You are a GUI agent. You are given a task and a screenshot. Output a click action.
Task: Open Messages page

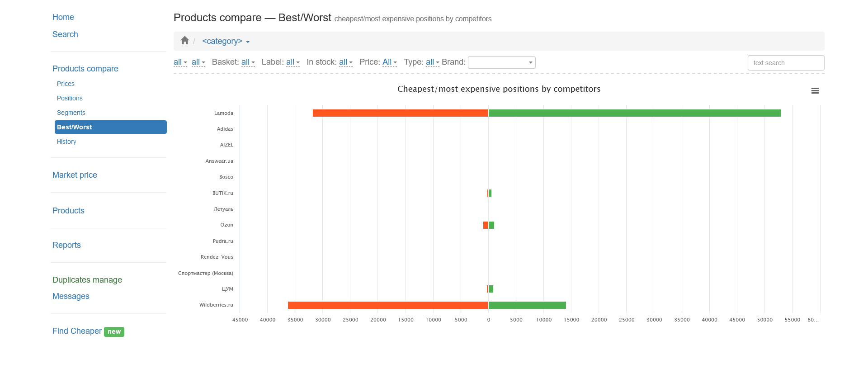(71, 296)
